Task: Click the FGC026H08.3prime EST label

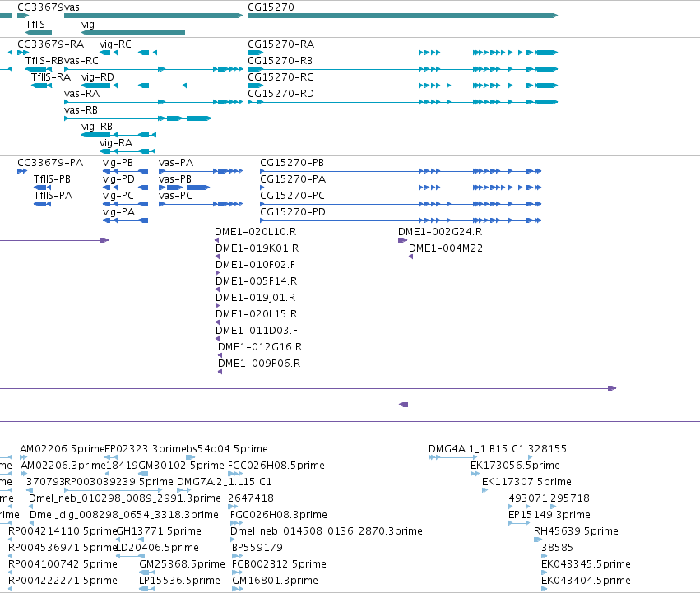Action: click(279, 515)
